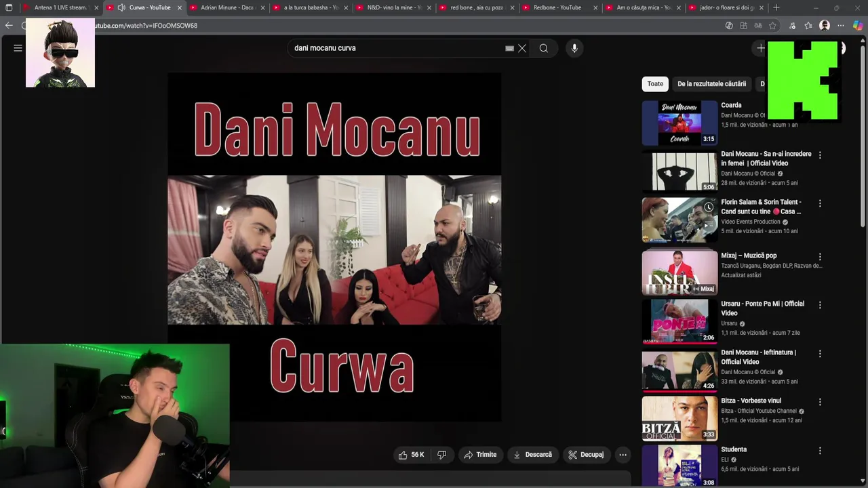Switch to Antena 1 LIVE stream tab
This screenshot has width=868, height=488.
[x=60, y=7]
